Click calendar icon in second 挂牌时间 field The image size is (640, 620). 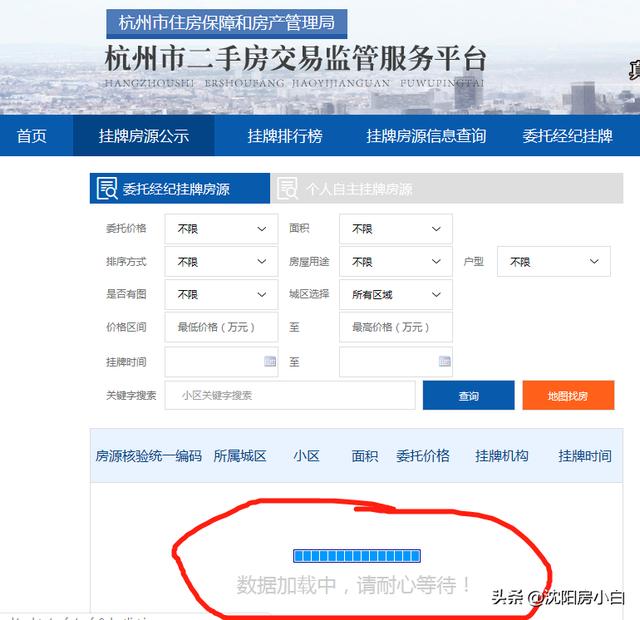pyautogui.click(x=444, y=361)
